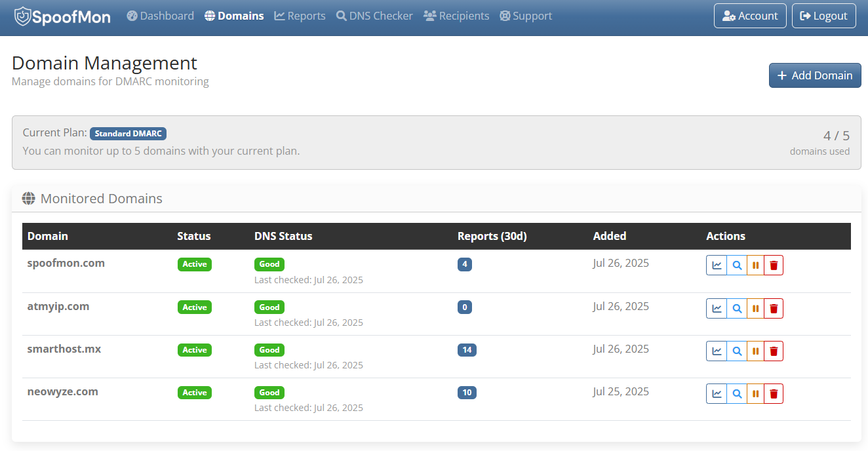Screen dimensions: 868x451
Task: Switch to the Dashboard tab
Action: click(160, 16)
